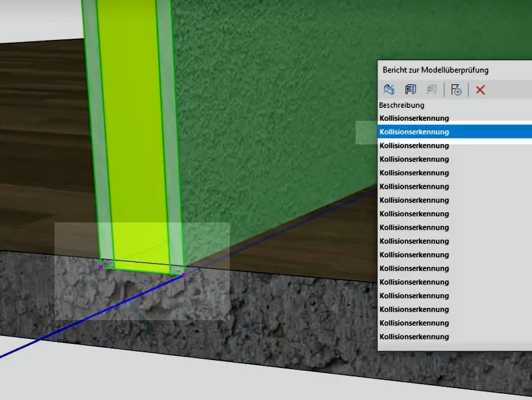Click the stacked-pages icon in report toolbar
This screenshot has height=400, width=532.
(x=411, y=90)
